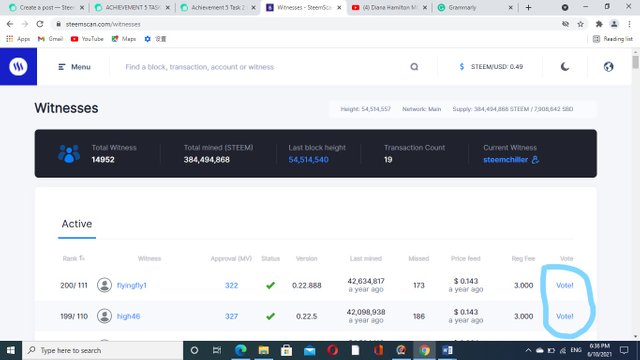
Task: Open current witness steemchiller link
Action: click(x=505, y=160)
